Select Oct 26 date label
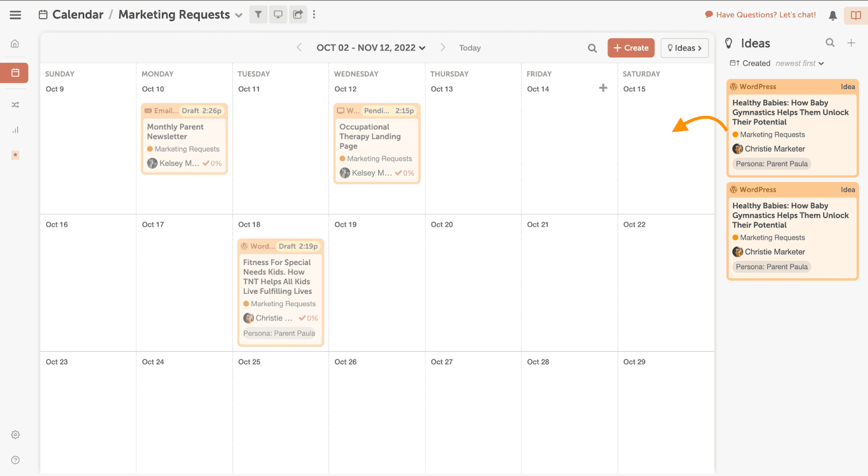The image size is (868, 476). click(x=346, y=362)
